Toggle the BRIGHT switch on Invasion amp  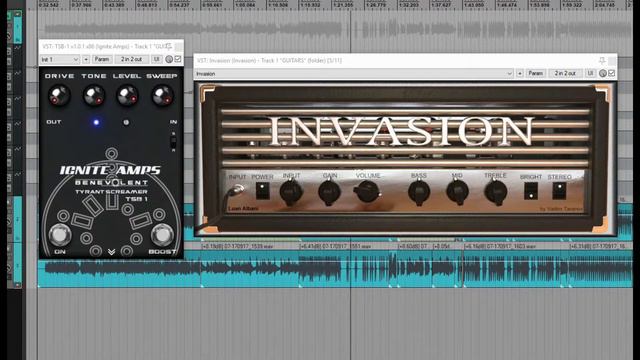tap(531, 191)
